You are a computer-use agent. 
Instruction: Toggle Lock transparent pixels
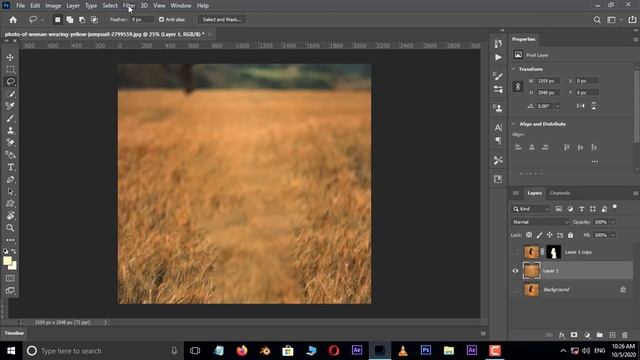[529, 235]
